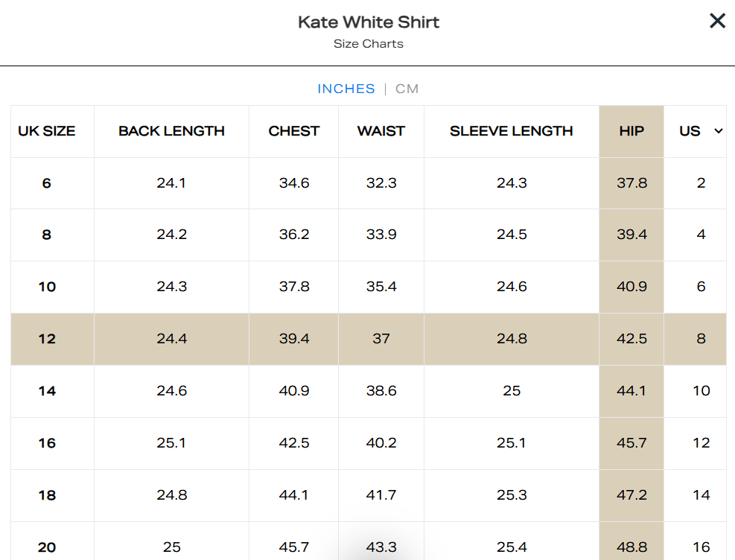735x560 pixels.
Task: Select the UK size 14 row
Action: pos(47,391)
